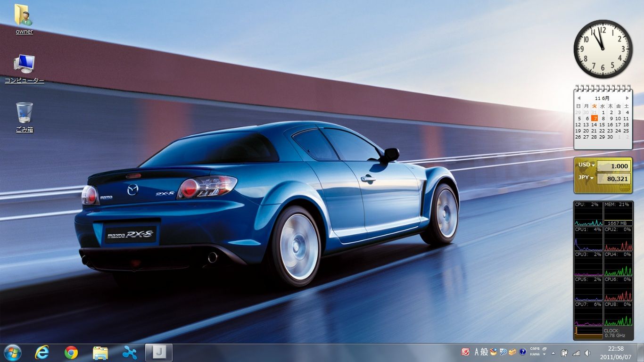Go to next month in calendar gadget
The height and width of the screenshot is (362, 644).
coord(627,98)
